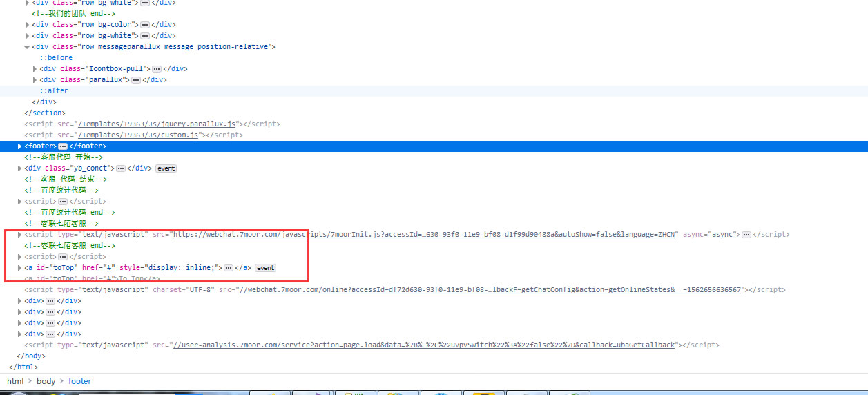This screenshot has height=395, width=868.
Task: Open the user-analysis.7moor.com service script link
Action: click(423, 345)
